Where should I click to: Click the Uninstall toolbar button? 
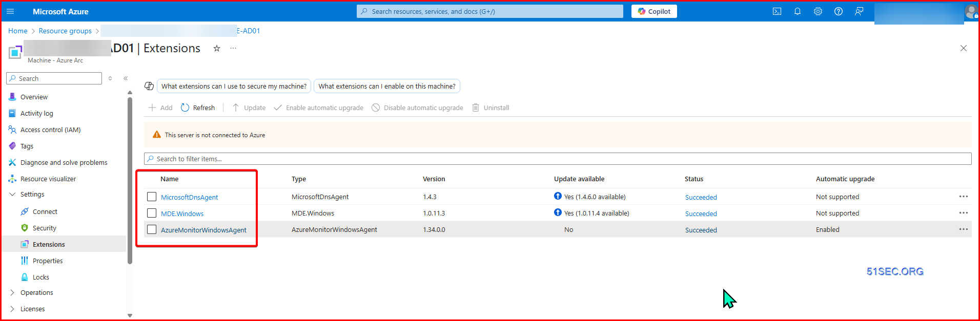[x=491, y=108]
